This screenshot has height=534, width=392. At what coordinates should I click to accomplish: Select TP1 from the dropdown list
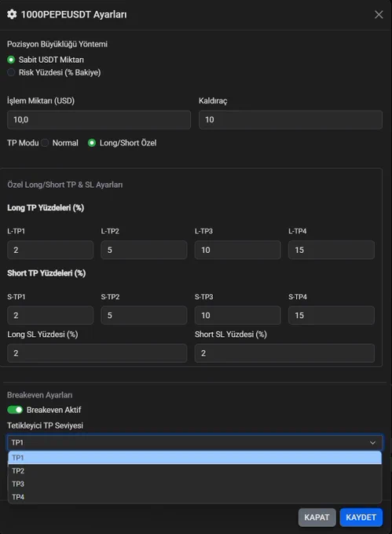pos(195,458)
